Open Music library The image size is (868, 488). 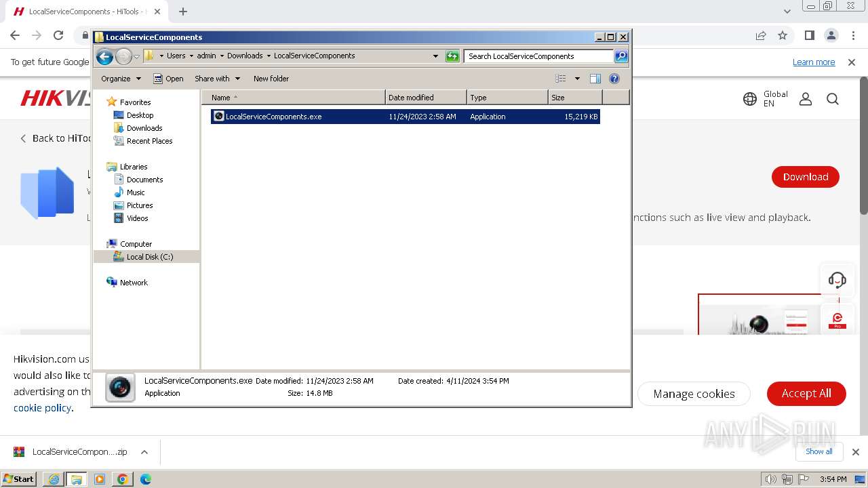136,192
